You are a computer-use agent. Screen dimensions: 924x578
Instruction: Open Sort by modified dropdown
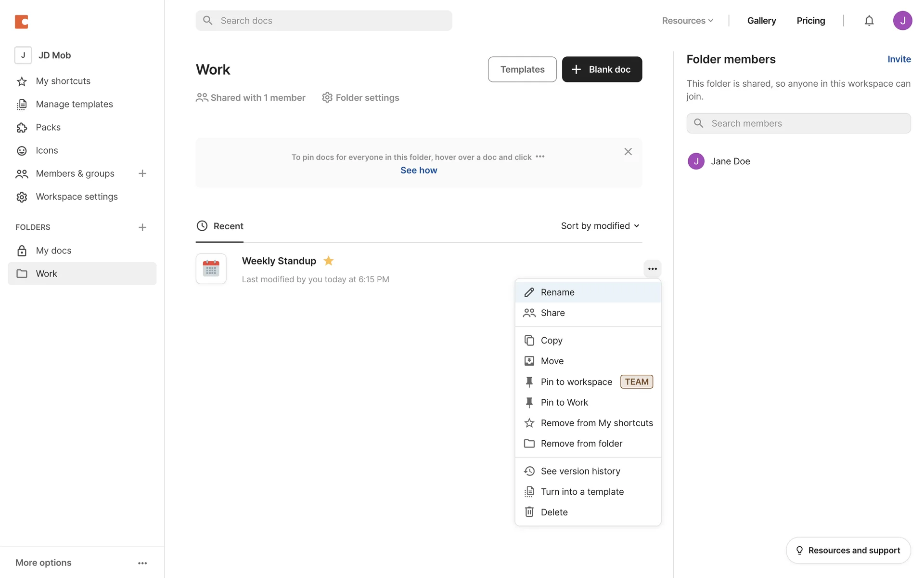[x=600, y=226]
